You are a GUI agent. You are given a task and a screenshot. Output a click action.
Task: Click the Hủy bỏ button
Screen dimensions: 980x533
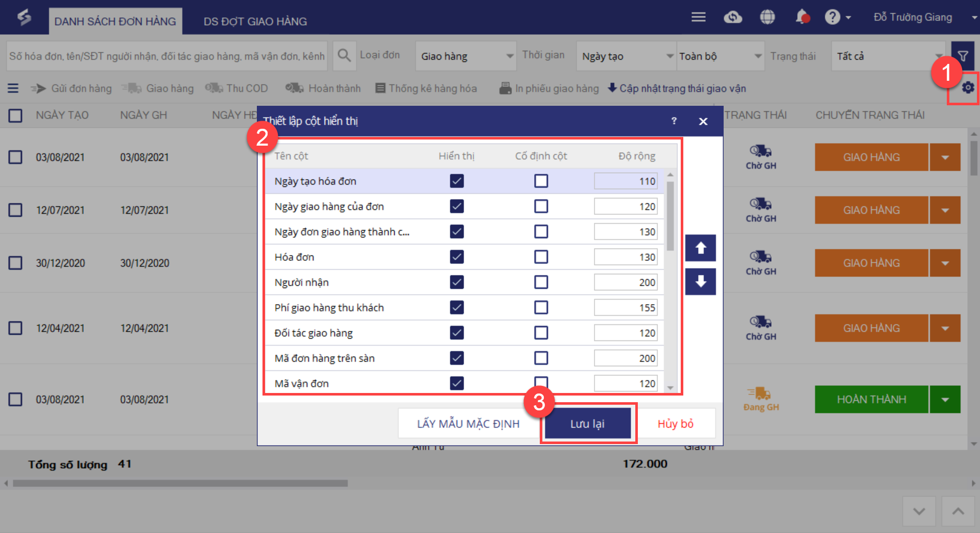675,424
